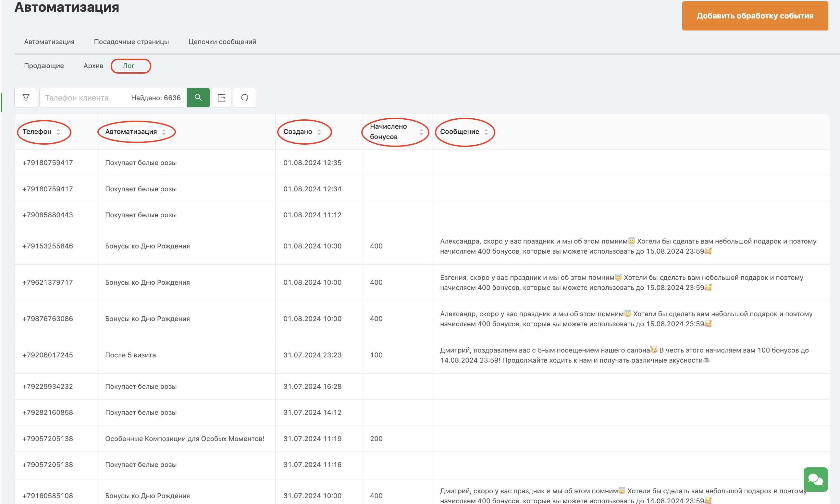
Task: Click the message starting with Александра,
Action: (x=628, y=246)
